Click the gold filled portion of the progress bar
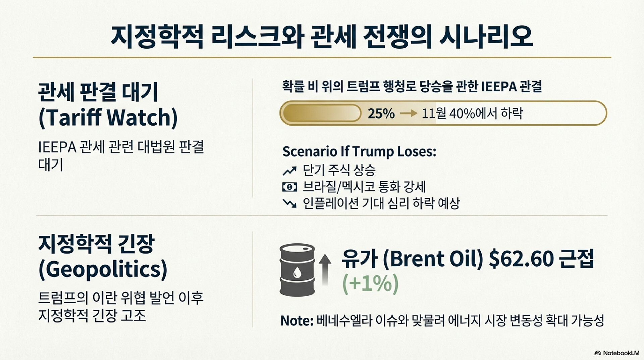This screenshot has height=360, width=644. [x=321, y=113]
